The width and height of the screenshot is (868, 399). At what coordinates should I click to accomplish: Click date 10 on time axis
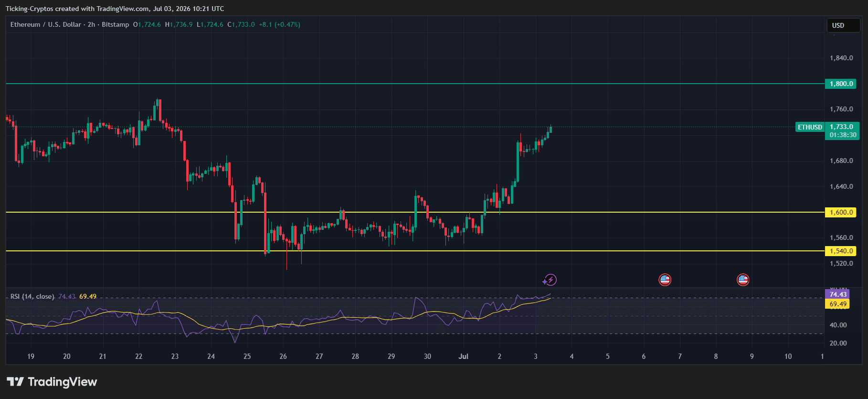[788, 356]
